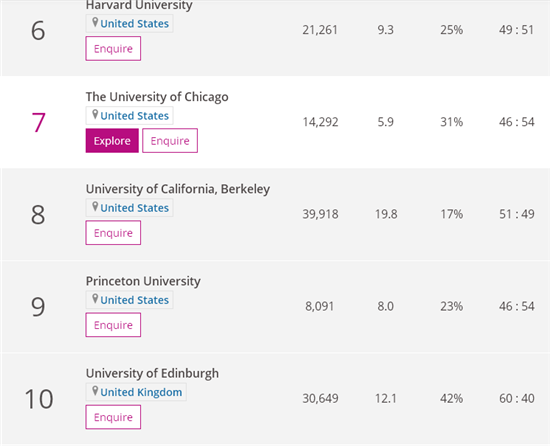Enquire about University of Edinburgh
This screenshot has height=446, width=550.
point(113,417)
